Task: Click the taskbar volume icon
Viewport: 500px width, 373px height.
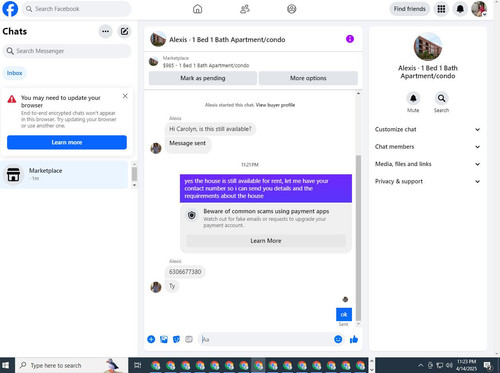Action: pos(449,365)
